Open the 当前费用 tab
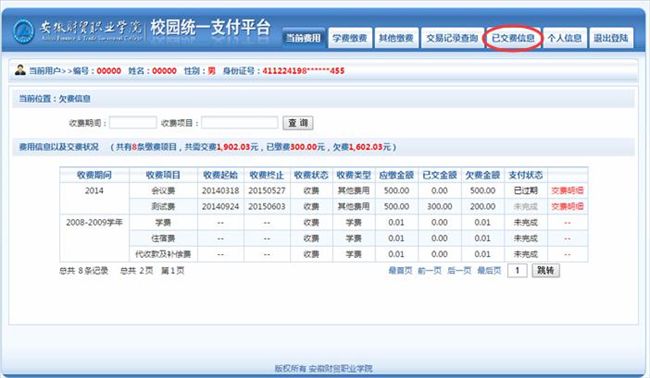 coord(303,38)
